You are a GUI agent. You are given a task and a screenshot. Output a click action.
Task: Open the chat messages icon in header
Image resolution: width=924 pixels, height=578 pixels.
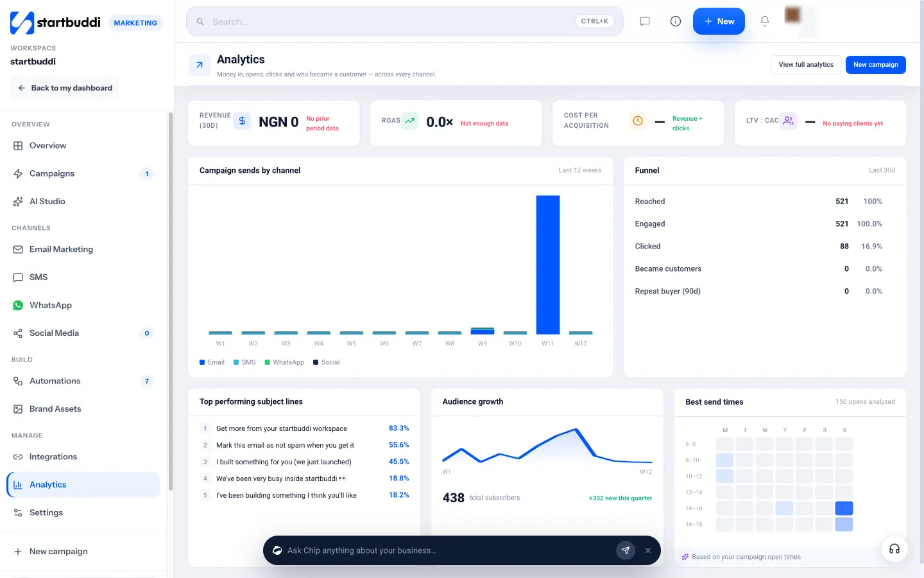tap(645, 21)
